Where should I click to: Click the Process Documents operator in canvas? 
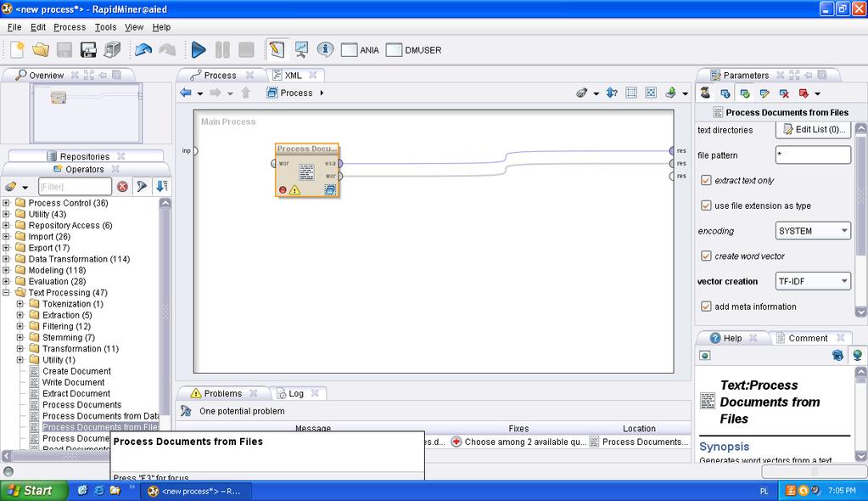307,170
